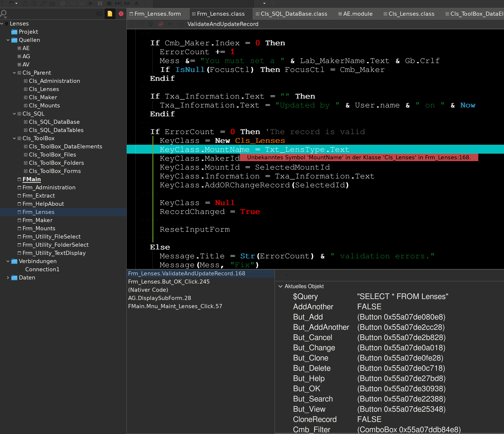Open the Cls_SQL_DataBase.class tab
The image size is (504, 434).
(x=294, y=14)
